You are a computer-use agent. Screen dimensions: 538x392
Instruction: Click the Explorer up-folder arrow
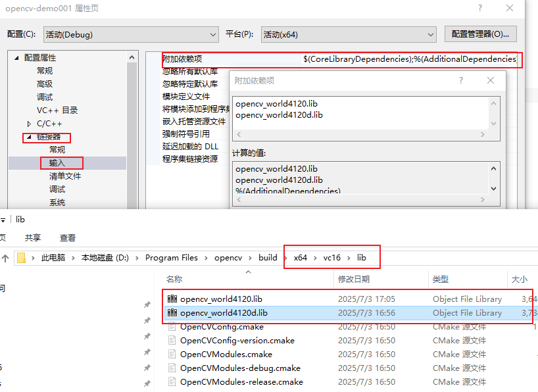coord(5,258)
